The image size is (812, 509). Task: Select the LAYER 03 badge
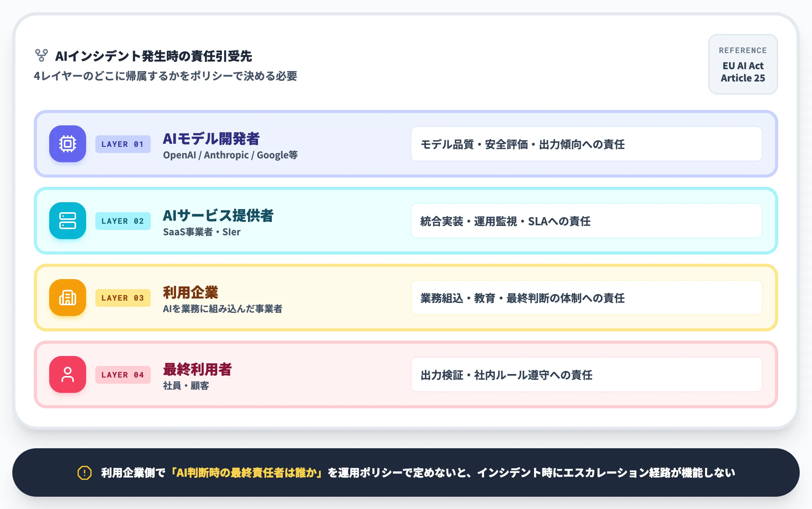pos(123,298)
